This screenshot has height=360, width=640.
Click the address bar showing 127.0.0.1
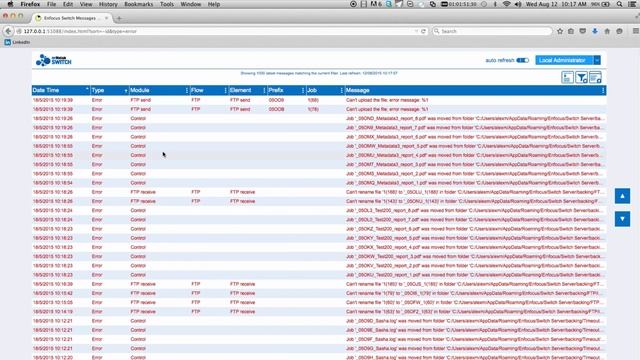tap(216, 31)
